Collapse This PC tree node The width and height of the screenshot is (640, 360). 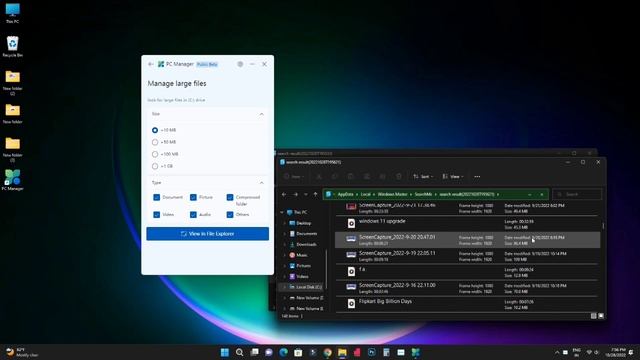[282, 213]
